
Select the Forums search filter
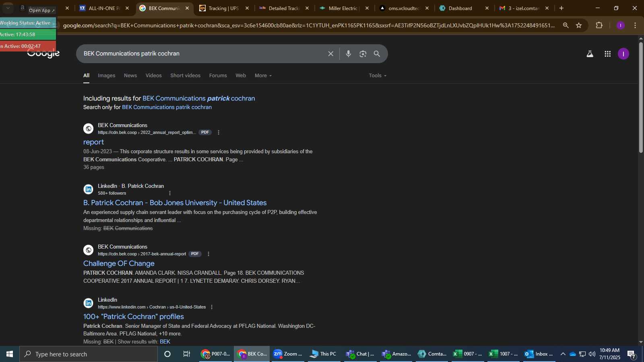[x=218, y=76]
